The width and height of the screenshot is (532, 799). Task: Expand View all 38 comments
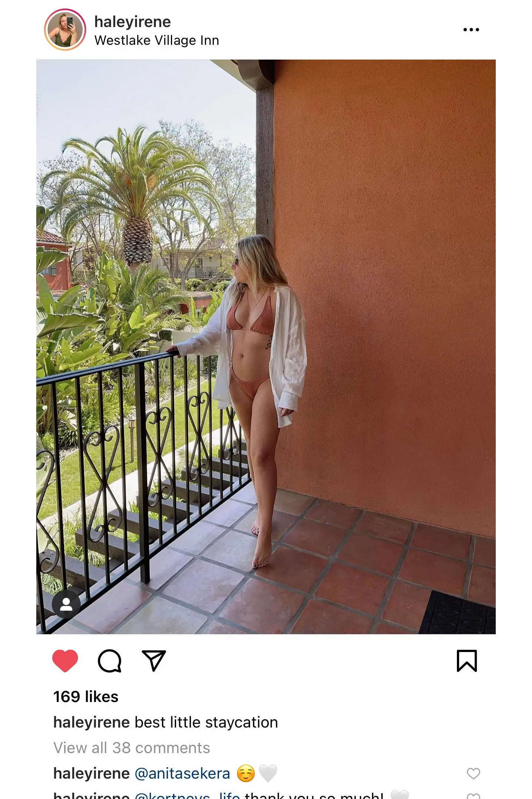[x=132, y=748]
